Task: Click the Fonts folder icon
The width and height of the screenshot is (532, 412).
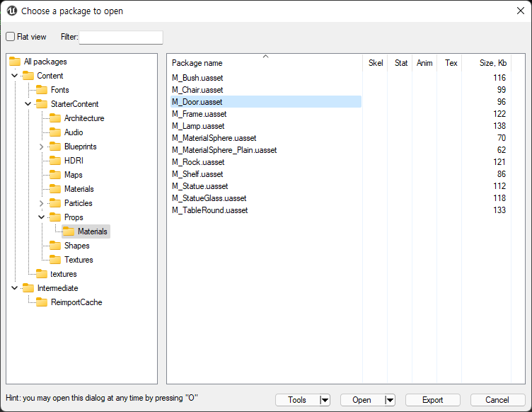Action: [42, 90]
